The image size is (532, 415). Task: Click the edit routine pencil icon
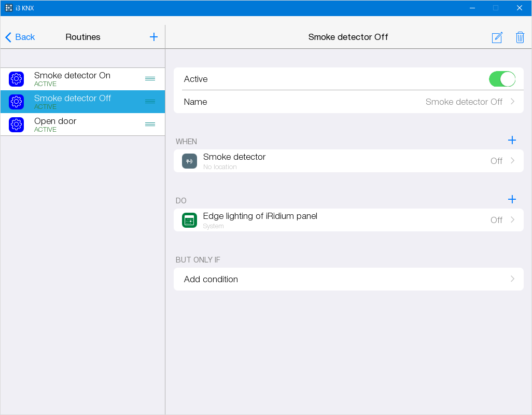497,37
